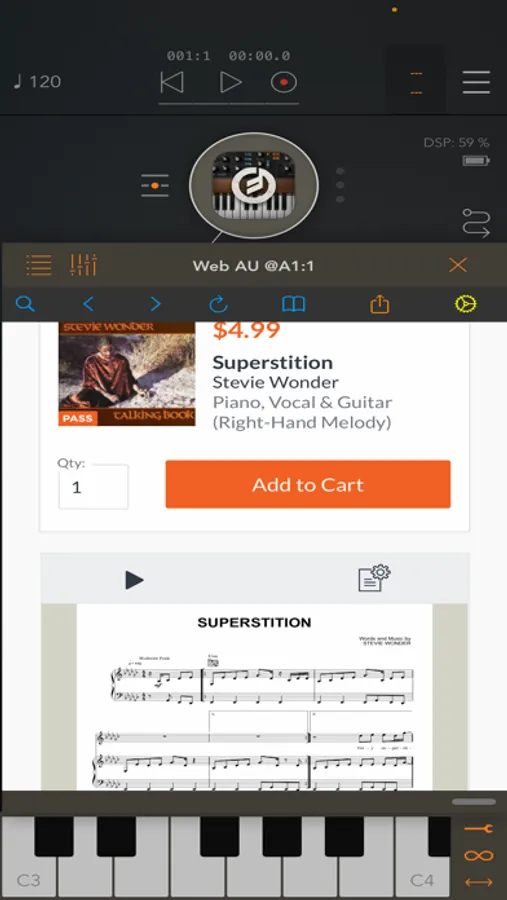This screenshot has height=900, width=507.
Task: Open the share sheet icon
Action: click(x=380, y=304)
